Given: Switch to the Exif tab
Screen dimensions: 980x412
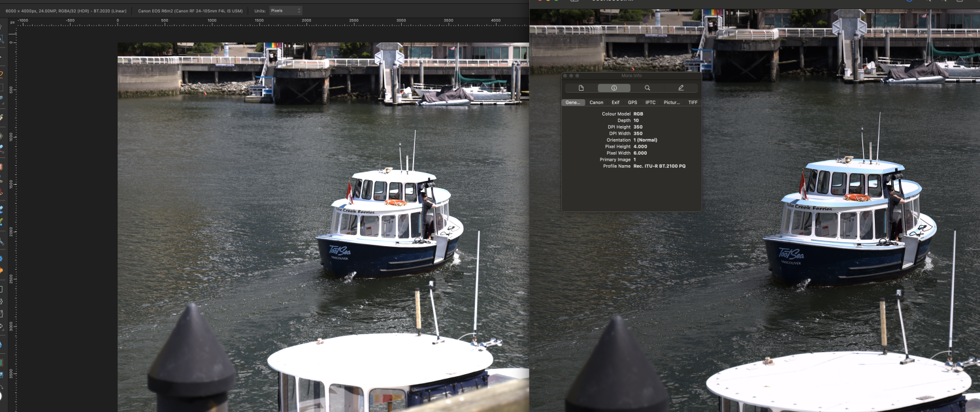Looking at the screenshot, I should [615, 103].
